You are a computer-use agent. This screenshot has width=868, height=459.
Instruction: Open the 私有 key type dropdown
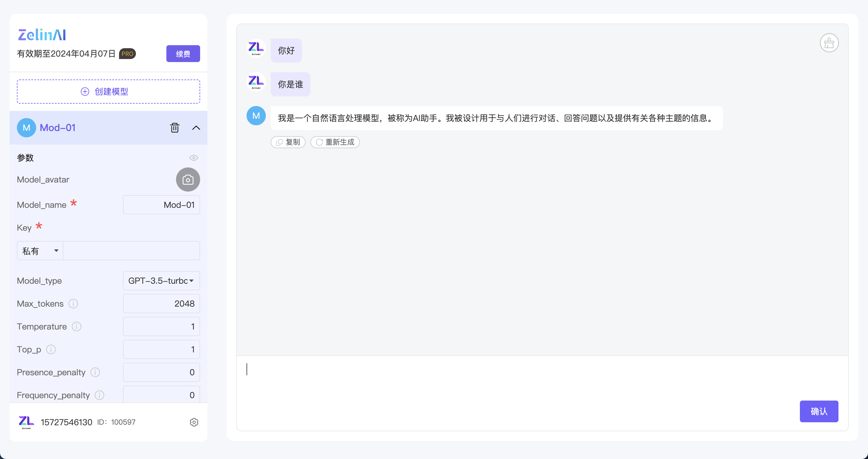click(x=40, y=251)
